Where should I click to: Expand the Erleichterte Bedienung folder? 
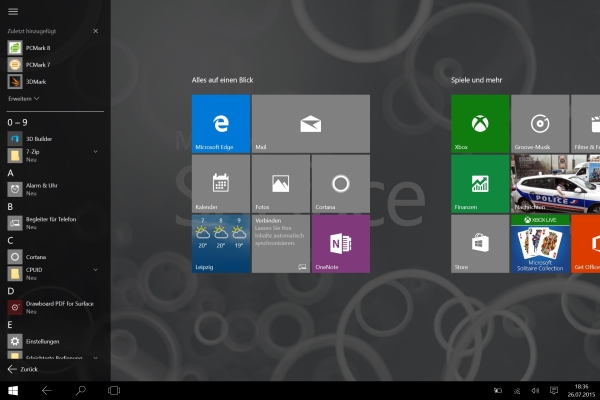[96, 358]
